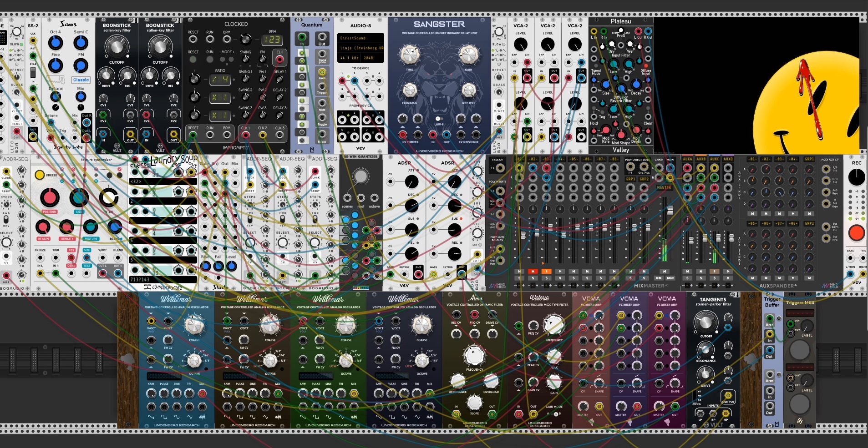Click the MixMaster channel 1 fader
868x448 pixels.
point(523,235)
